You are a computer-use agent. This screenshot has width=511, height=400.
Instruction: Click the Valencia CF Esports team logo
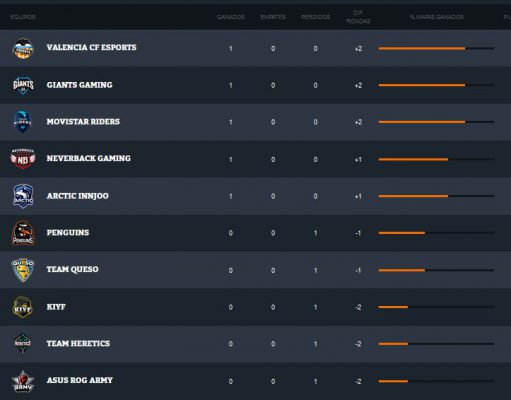(23, 49)
